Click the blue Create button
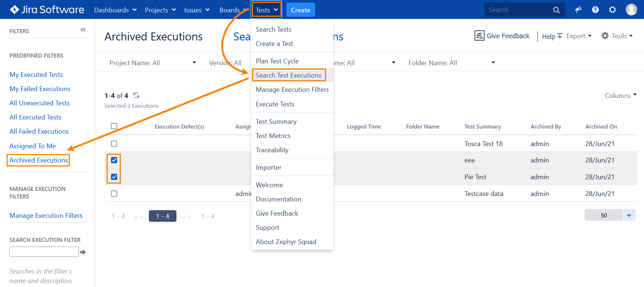 coord(301,10)
